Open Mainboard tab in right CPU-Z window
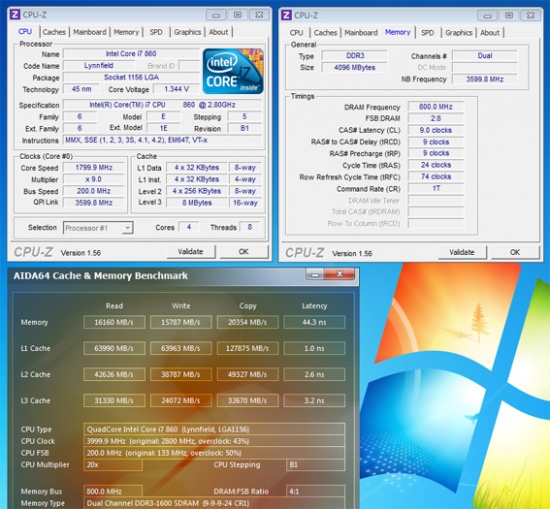 tap(361, 33)
